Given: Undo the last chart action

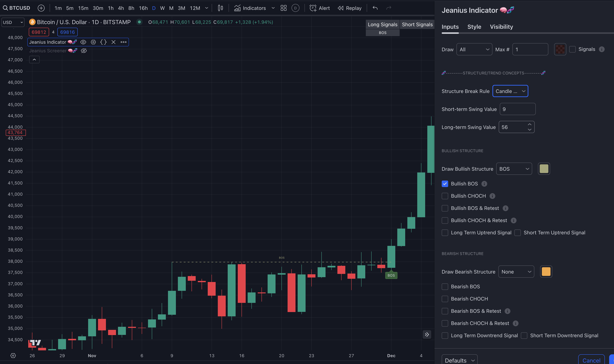Looking at the screenshot, I should [x=375, y=8].
